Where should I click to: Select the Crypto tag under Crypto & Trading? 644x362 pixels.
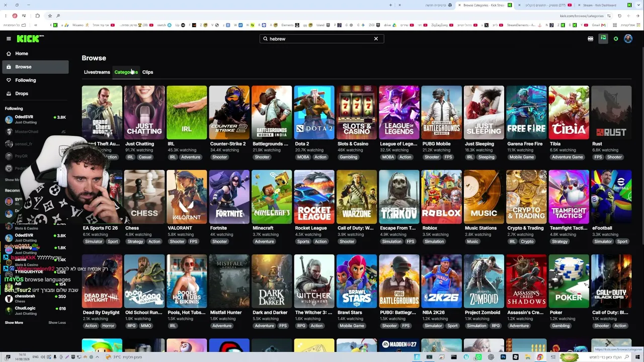pyautogui.click(x=527, y=241)
